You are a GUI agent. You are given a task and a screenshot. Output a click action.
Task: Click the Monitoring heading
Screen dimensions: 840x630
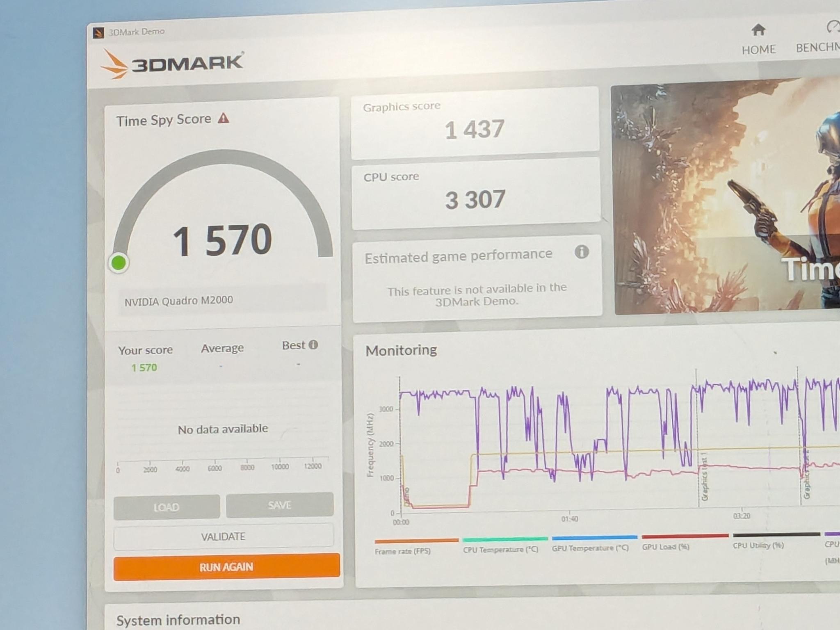coord(401,350)
